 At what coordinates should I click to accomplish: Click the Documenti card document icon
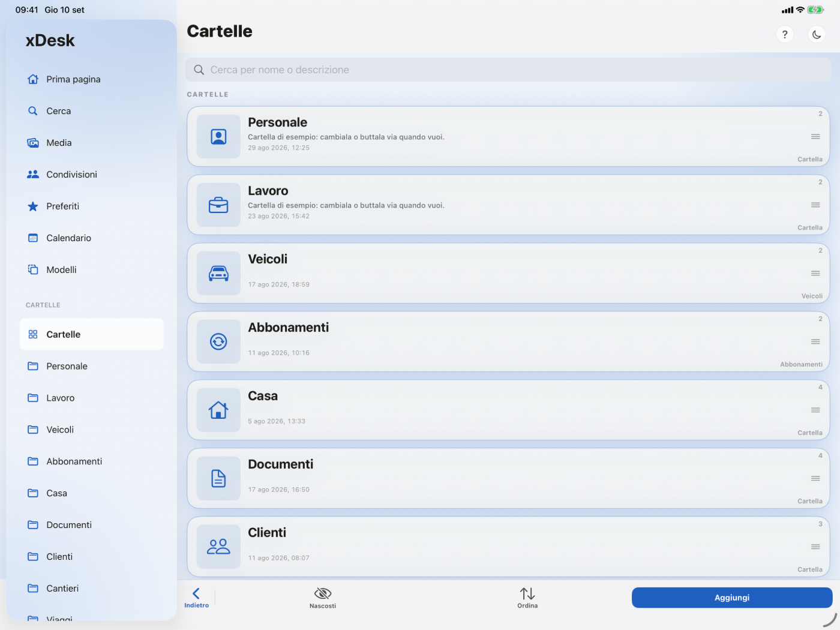(218, 479)
